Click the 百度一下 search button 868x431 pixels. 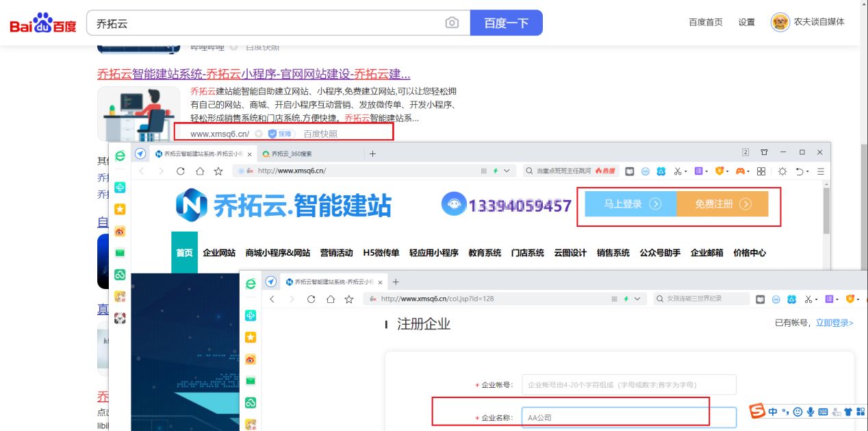pyautogui.click(x=507, y=23)
